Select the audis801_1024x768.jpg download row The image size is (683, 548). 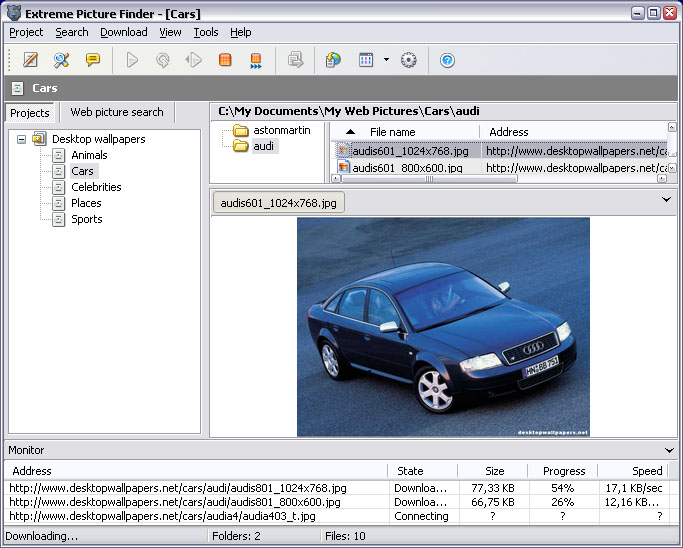[341, 488]
